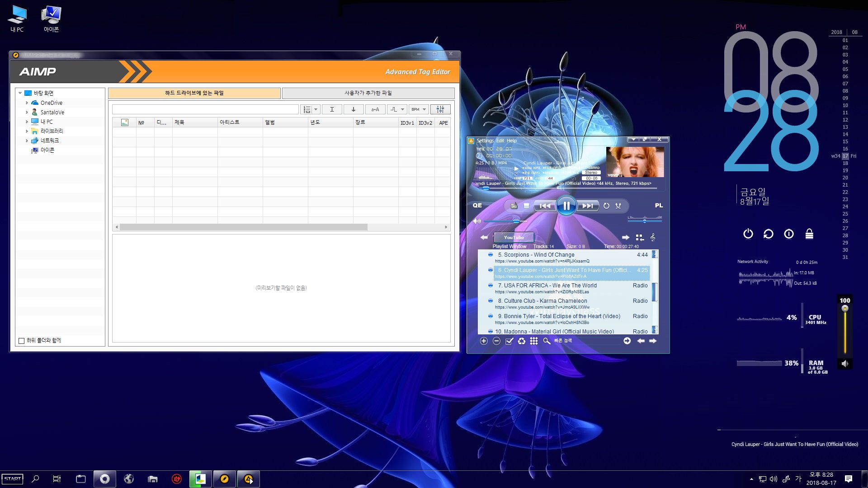868x488 pixels.
Task: Click the Tag Editor filter input field
Action: click(x=205, y=109)
